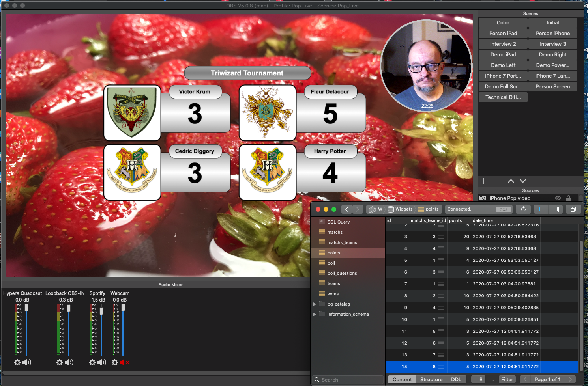
Task: Go forward in database browser toolbar
Action: pos(358,209)
